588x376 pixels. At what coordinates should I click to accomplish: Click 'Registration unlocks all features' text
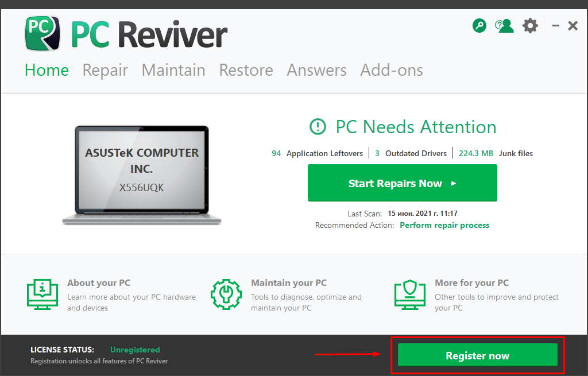click(99, 361)
